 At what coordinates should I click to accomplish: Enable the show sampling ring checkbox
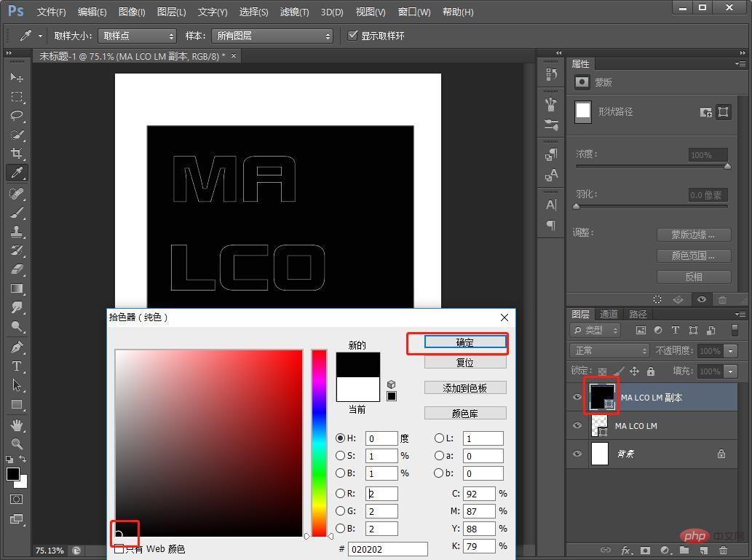click(x=352, y=35)
